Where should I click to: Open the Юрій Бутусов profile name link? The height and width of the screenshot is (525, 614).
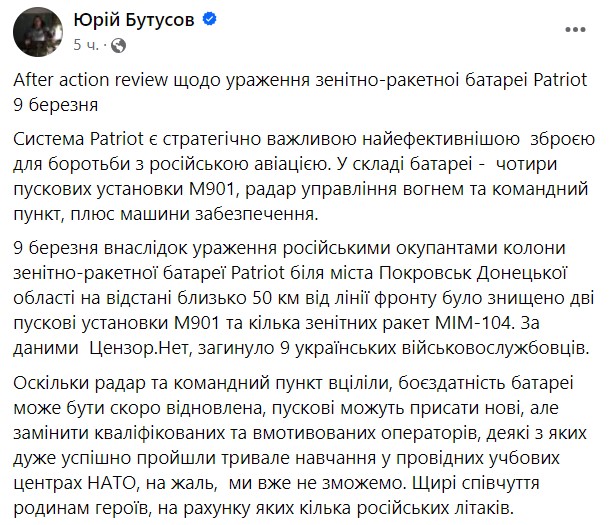click(x=134, y=20)
